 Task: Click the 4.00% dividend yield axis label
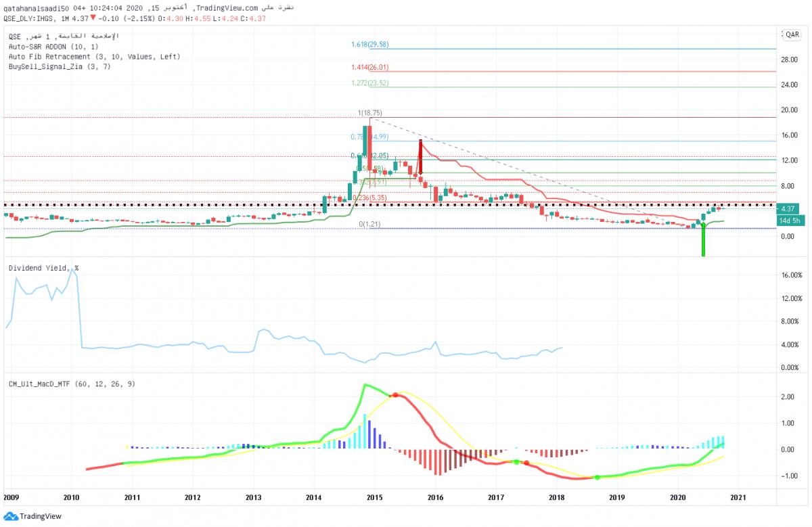791,344
